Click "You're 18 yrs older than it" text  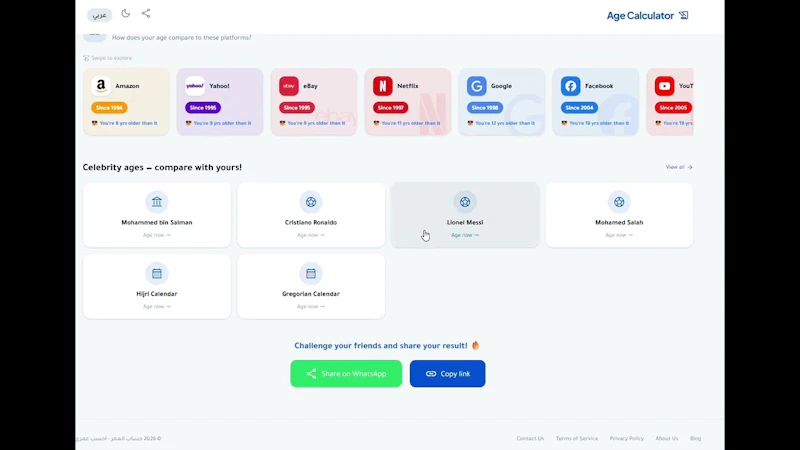tap(599, 123)
